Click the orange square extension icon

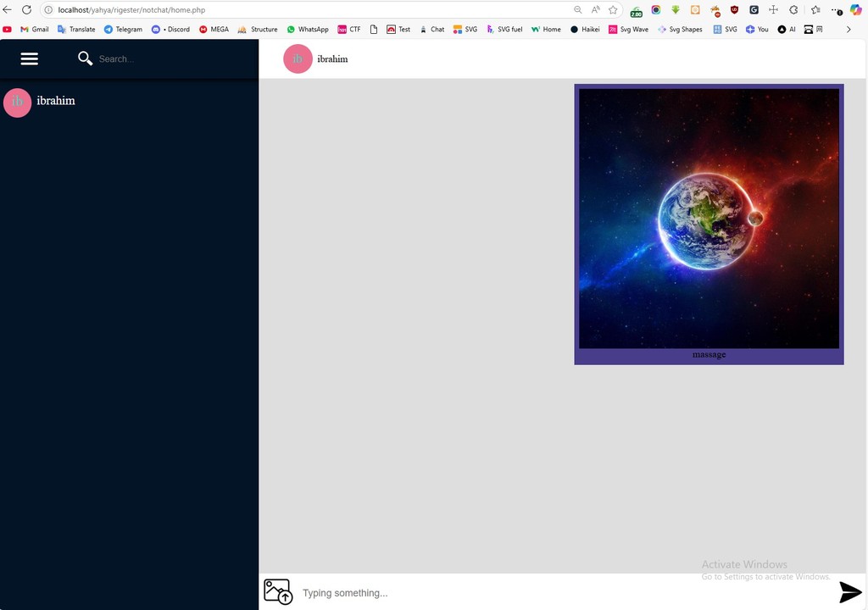point(695,10)
